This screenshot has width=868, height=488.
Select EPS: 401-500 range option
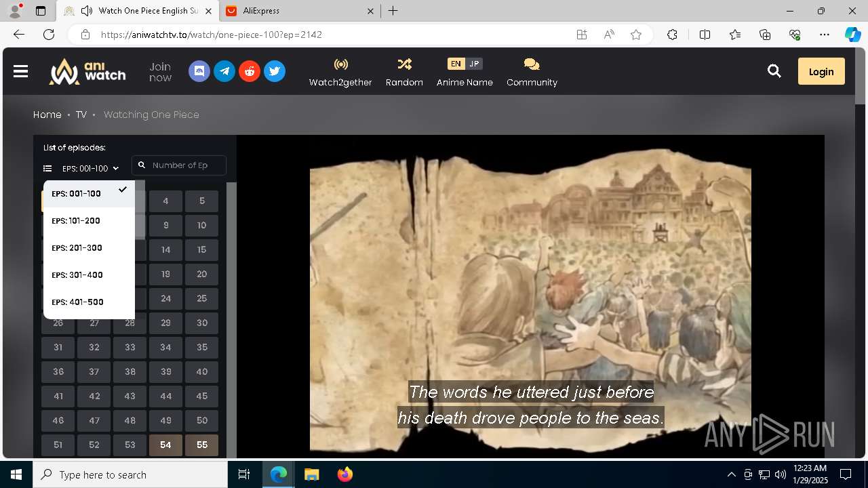tap(89, 302)
